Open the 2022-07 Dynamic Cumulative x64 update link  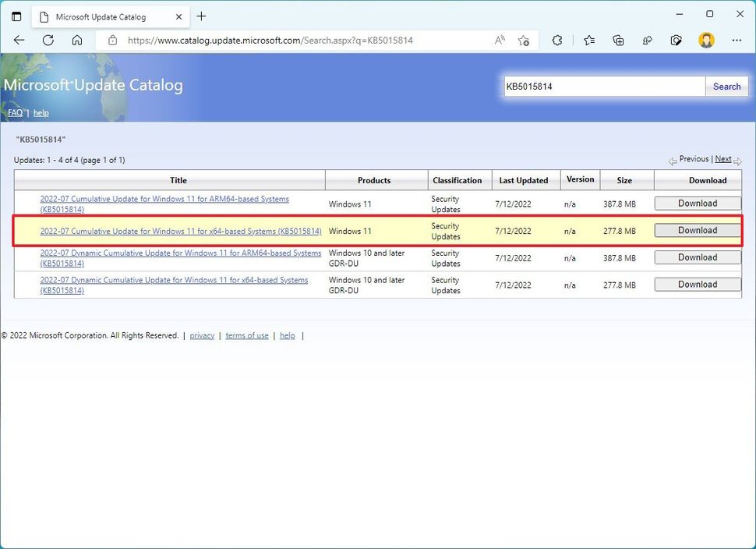tap(174, 280)
